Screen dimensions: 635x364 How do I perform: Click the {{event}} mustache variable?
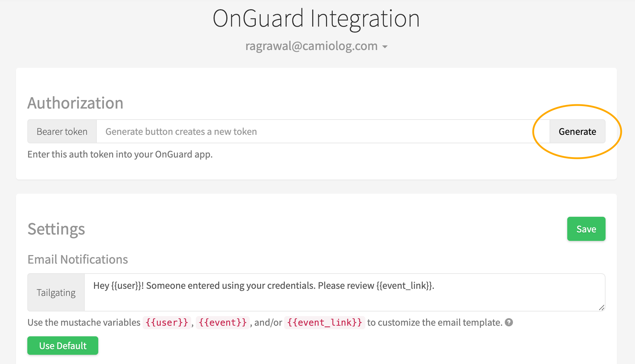tap(223, 322)
